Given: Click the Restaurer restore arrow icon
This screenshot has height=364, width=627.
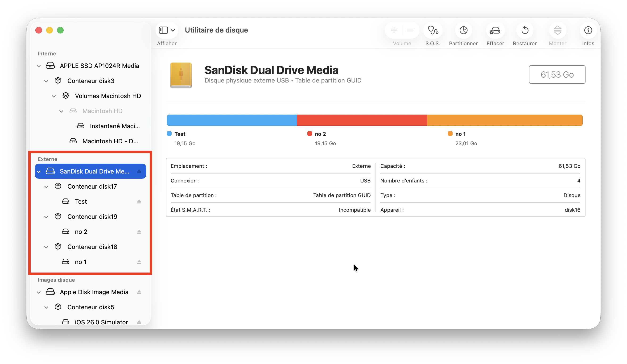Looking at the screenshot, I should tap(525, 30).
